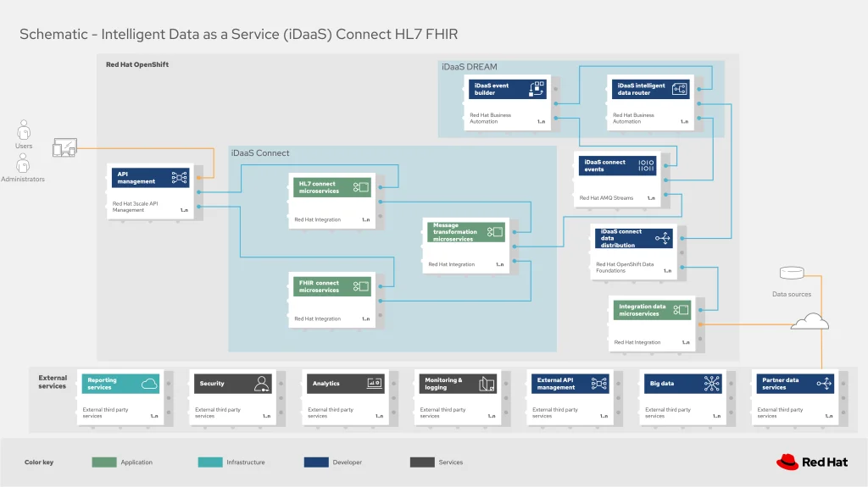Image resolution: width=868 pixels, height=487 pixels.
Task: Click the Monitoring & logging icon
Action: pos(487,384)
